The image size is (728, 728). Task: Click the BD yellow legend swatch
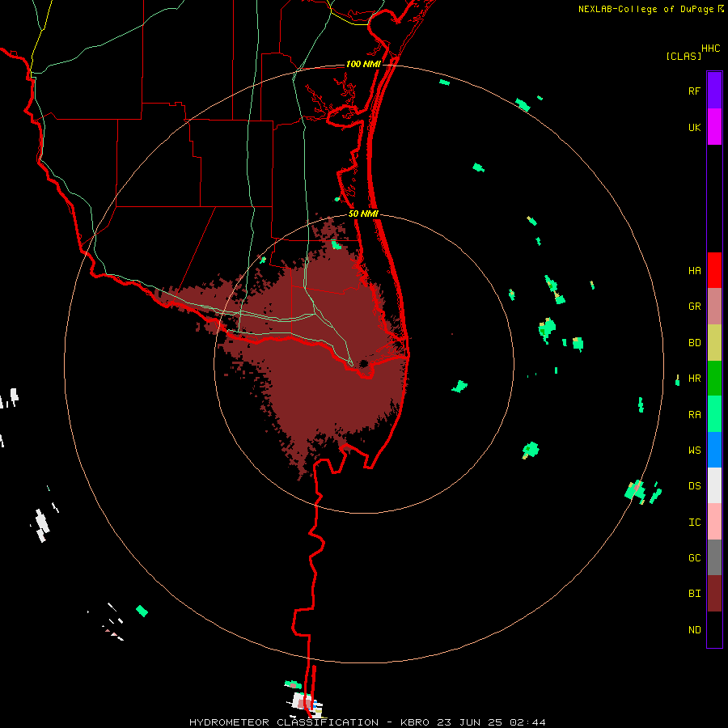pyautogui.click(x=714, y=343)
